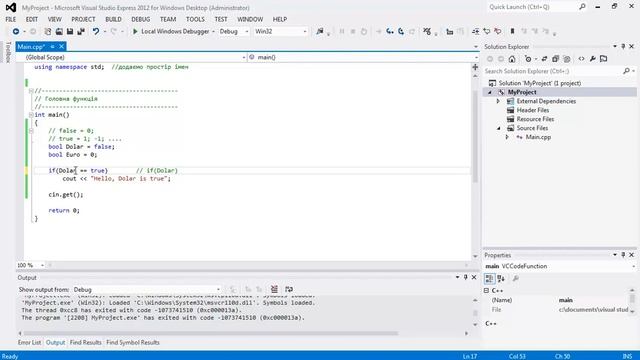Toggle auto-hide pin on Solution Explorer panel

pos(623,47)
